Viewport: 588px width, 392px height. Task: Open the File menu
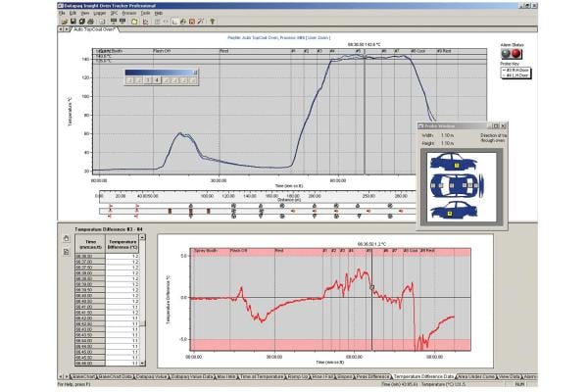[x=63, y=13]
